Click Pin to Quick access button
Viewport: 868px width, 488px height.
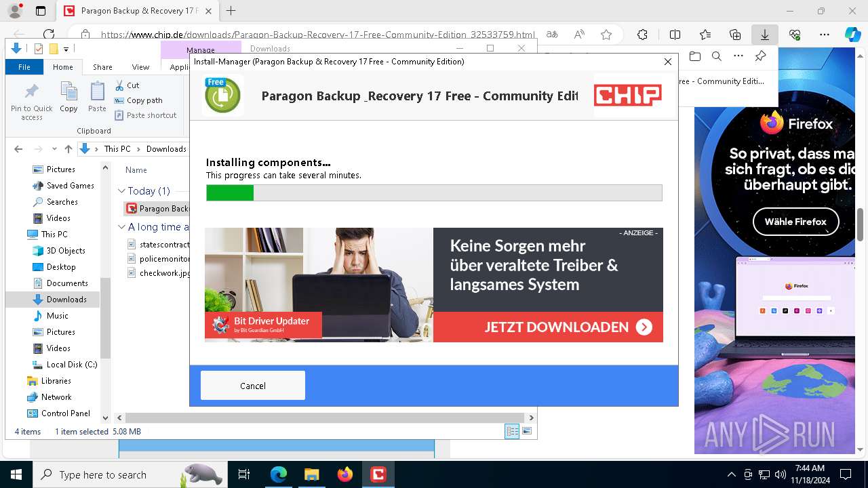tap(31, 102)
